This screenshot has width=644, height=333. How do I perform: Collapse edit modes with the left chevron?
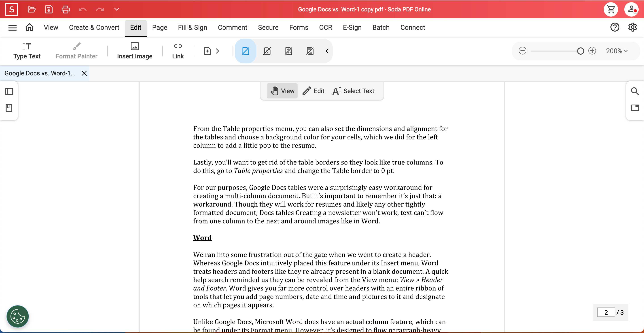pyautogui.click(x=327, y=51)
